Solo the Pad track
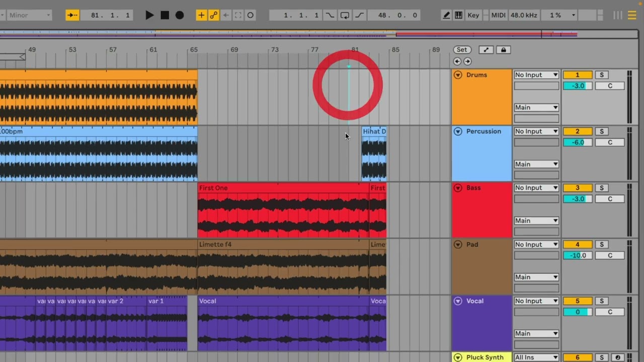 click(x=602, y=244)
